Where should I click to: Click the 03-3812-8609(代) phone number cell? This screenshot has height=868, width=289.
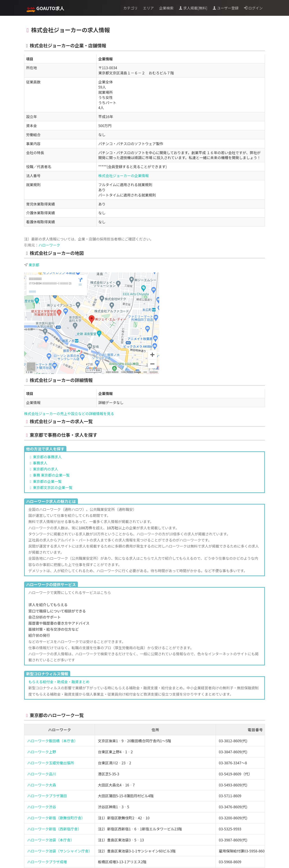click(x=240, y=741)
